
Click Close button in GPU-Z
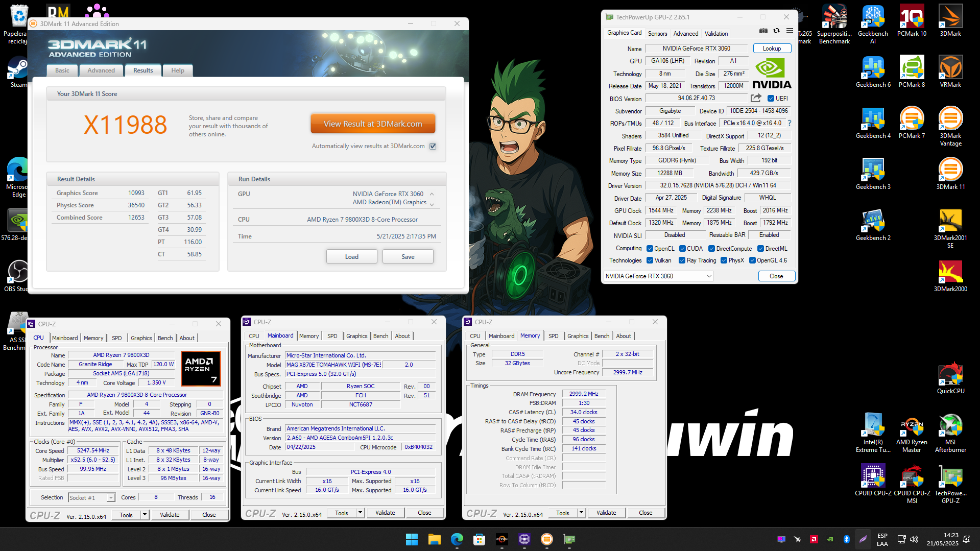(776, 276)
